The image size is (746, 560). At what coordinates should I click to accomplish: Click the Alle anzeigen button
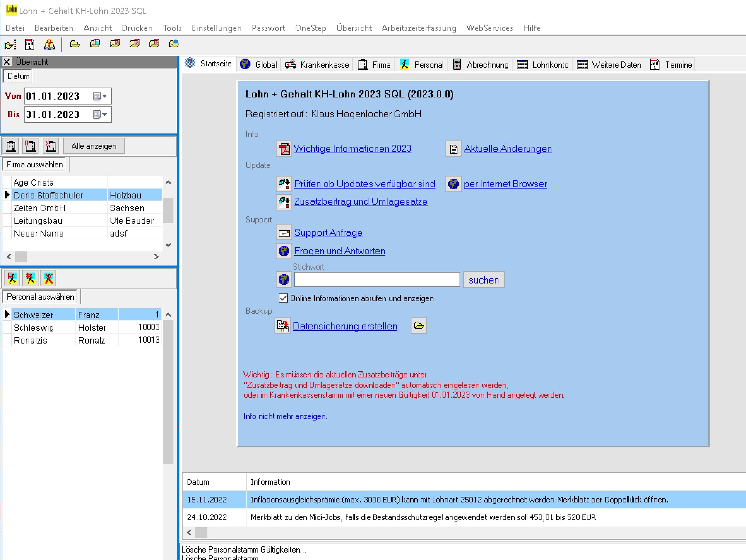tap(94, 146)
